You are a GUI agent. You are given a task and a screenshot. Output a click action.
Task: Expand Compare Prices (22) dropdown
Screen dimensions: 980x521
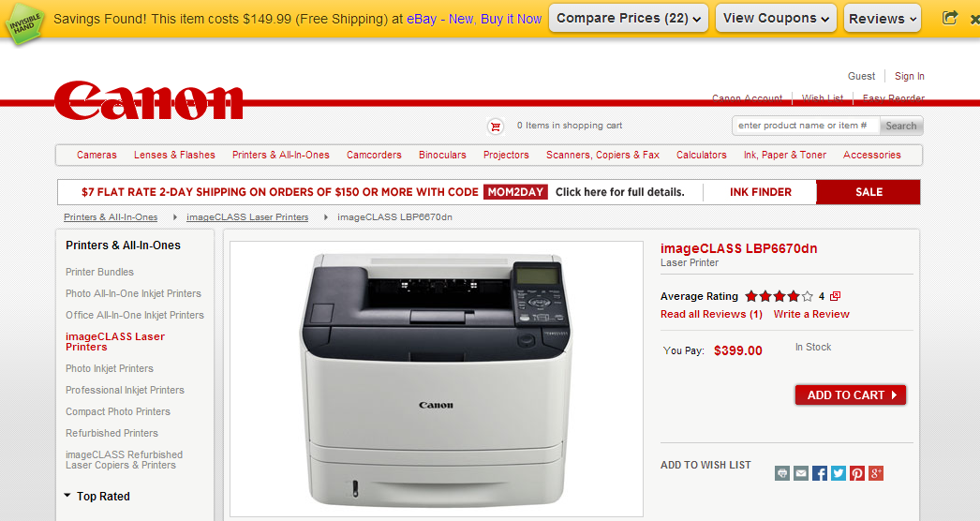629,18
